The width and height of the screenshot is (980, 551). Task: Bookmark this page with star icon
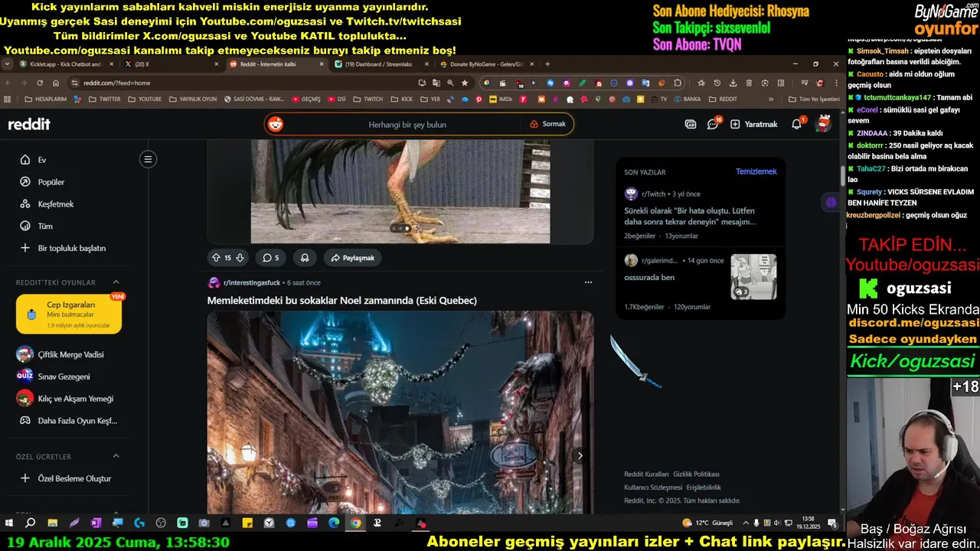464,83
